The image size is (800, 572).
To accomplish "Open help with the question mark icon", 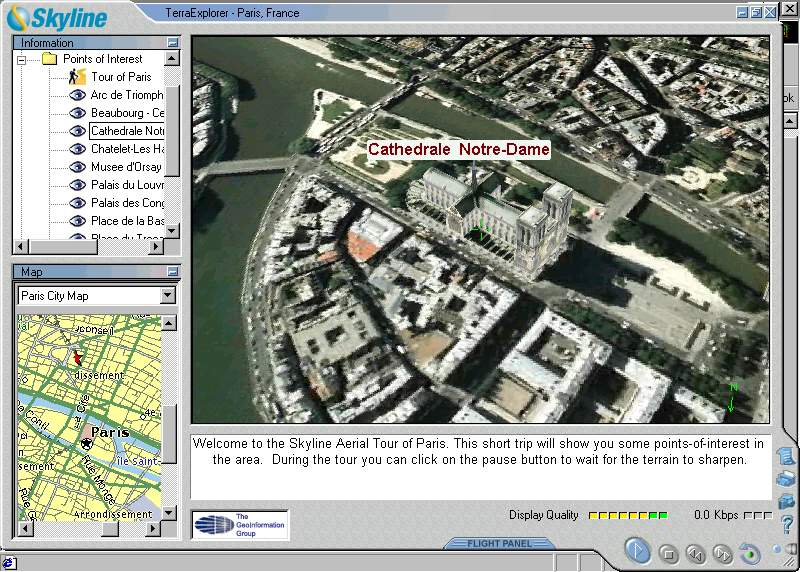I will [787, 524].
